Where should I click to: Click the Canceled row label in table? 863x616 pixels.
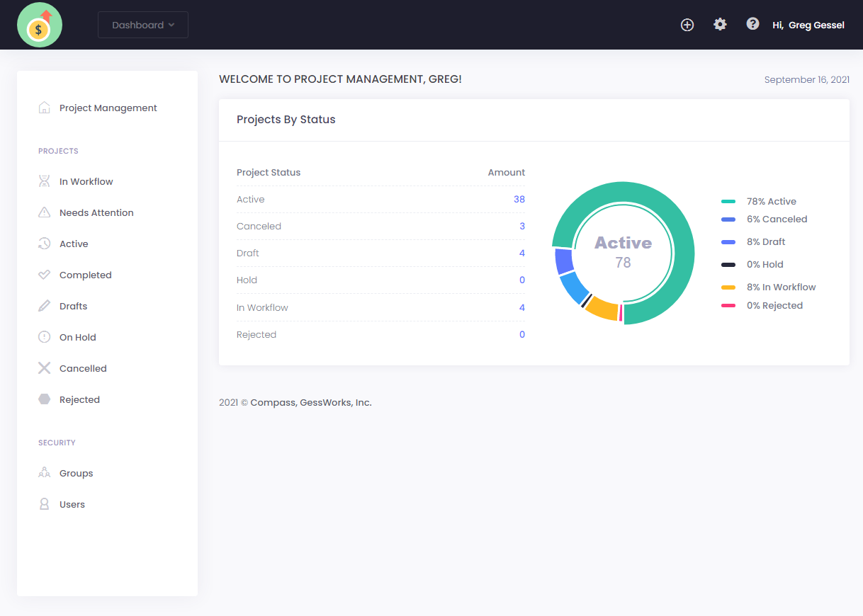point(259,226)
